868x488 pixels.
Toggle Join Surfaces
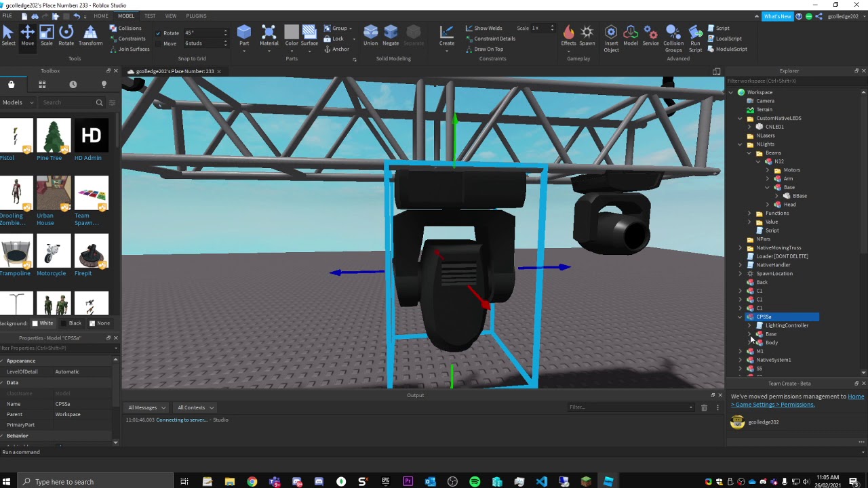(129, 49)
